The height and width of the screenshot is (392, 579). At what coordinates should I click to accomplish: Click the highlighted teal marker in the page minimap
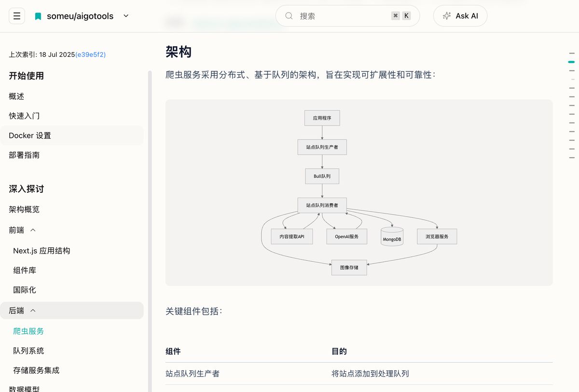coord(571,62)
